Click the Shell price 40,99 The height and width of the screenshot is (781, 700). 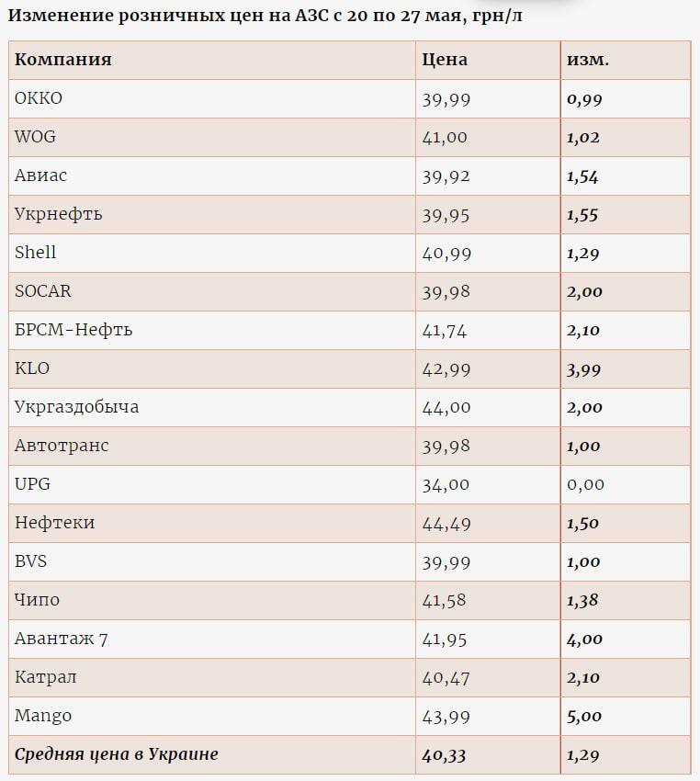[445, 253]
